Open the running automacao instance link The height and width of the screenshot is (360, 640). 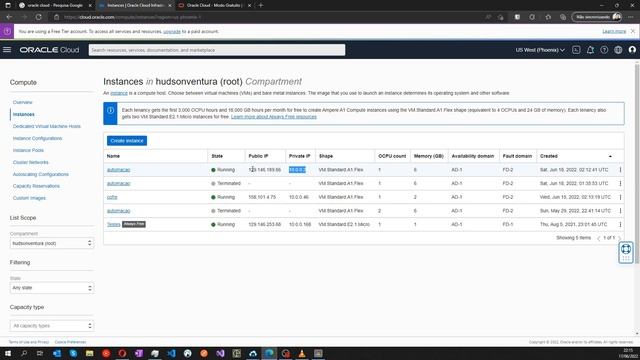coord(118,170)
